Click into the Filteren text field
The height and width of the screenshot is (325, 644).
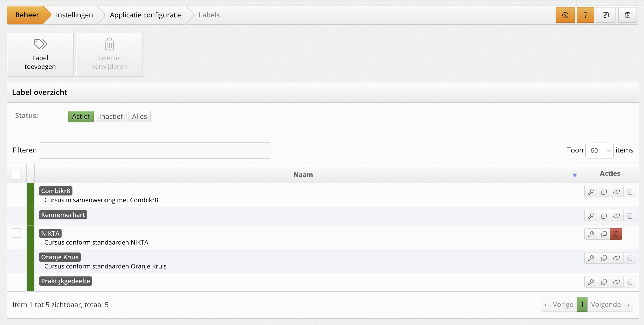click(155, 151)
